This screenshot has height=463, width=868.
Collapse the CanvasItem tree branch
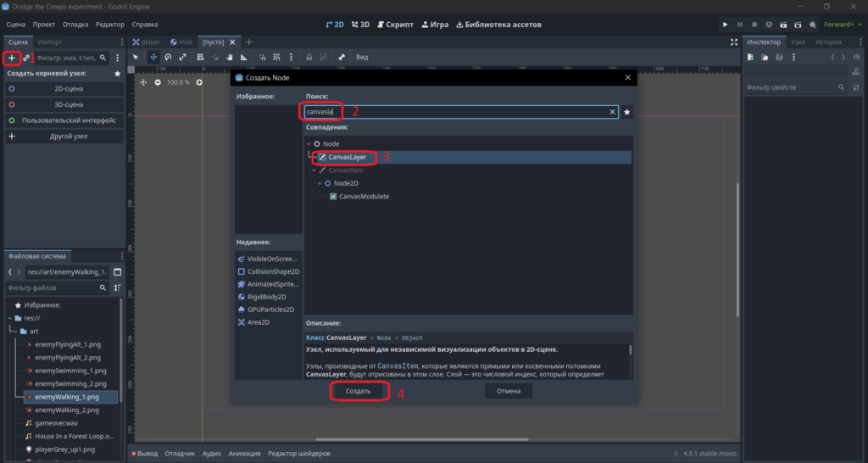314,170
